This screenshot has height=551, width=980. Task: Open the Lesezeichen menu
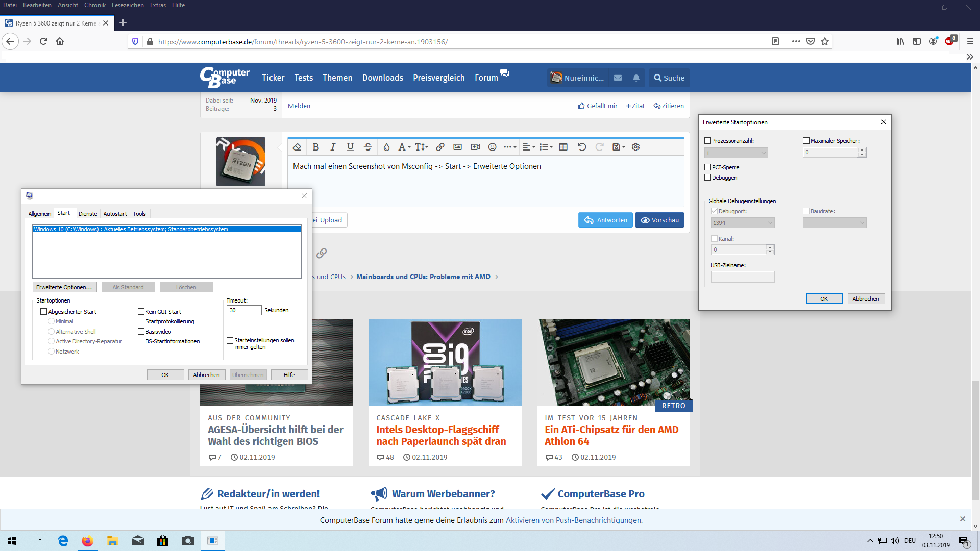pyautogui.click(x=128, y=5)
